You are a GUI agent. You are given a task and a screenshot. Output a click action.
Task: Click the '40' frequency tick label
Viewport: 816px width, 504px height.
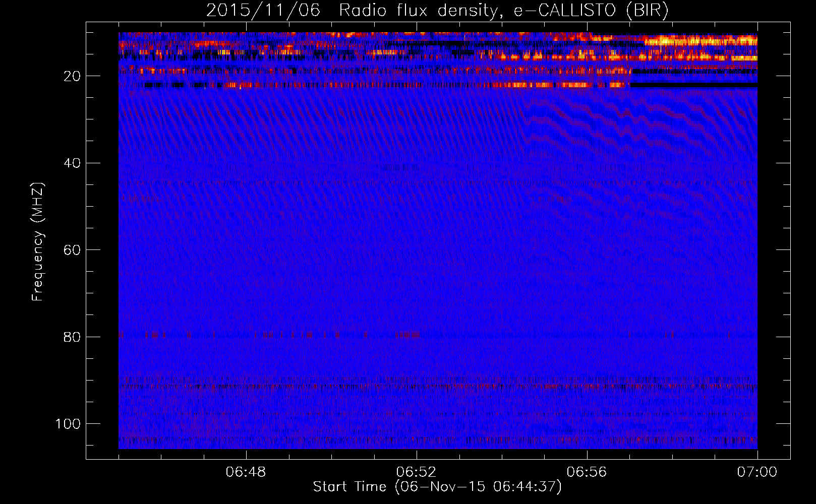pos(72,163)
